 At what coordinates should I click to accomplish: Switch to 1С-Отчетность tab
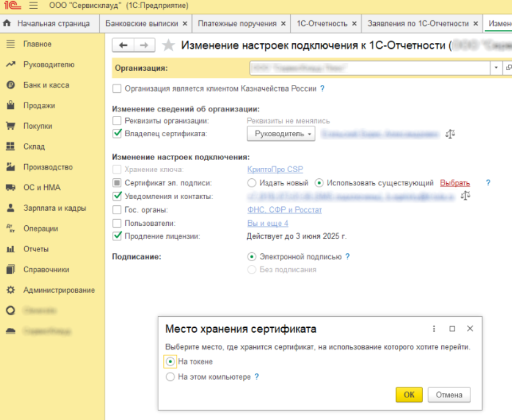[322, 24]
